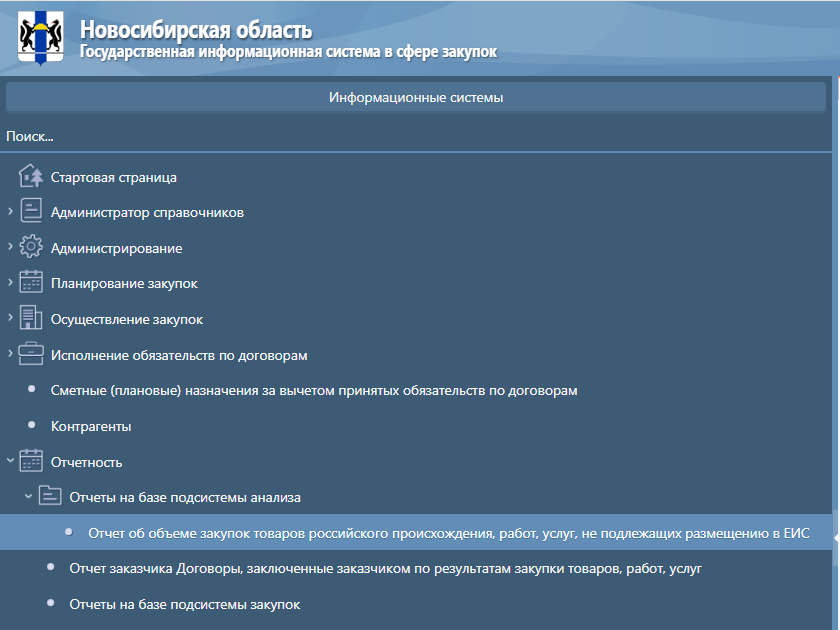This screenshot has width=840, height=630.
Task: Collapse the Отчетность section chevron
Action: point(10,462)
